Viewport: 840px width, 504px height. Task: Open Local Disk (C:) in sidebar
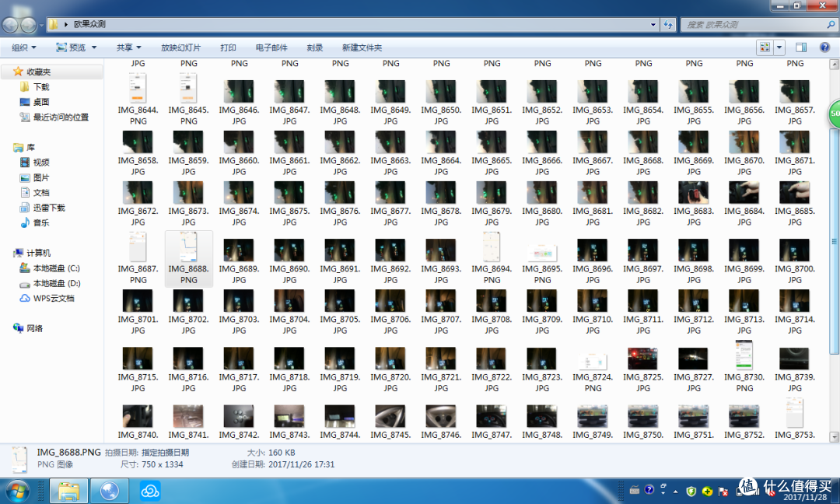pyautogui.click(x=49, y=268)
